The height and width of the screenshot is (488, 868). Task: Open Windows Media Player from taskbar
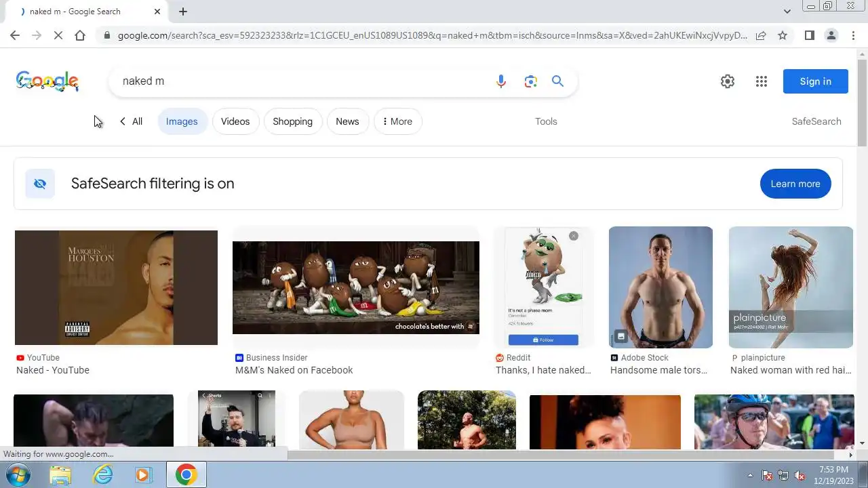click(x=143, y=475)
